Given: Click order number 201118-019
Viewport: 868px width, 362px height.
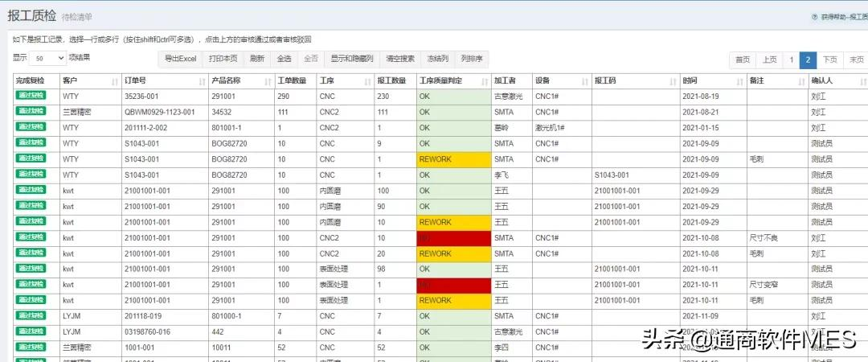Looking at the screenshot, I should (x=144, y=316).
